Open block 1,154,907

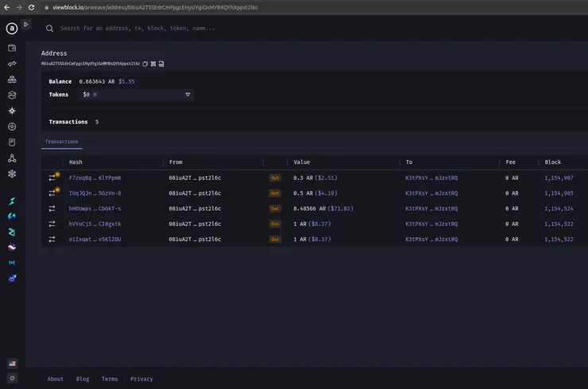(x=559, y=178)
